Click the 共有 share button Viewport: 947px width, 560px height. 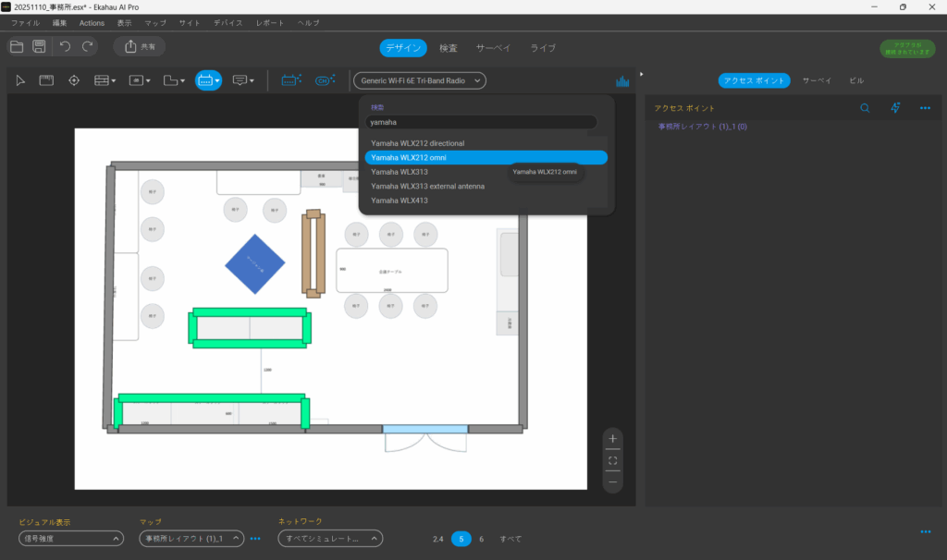(x=140, y=46)
